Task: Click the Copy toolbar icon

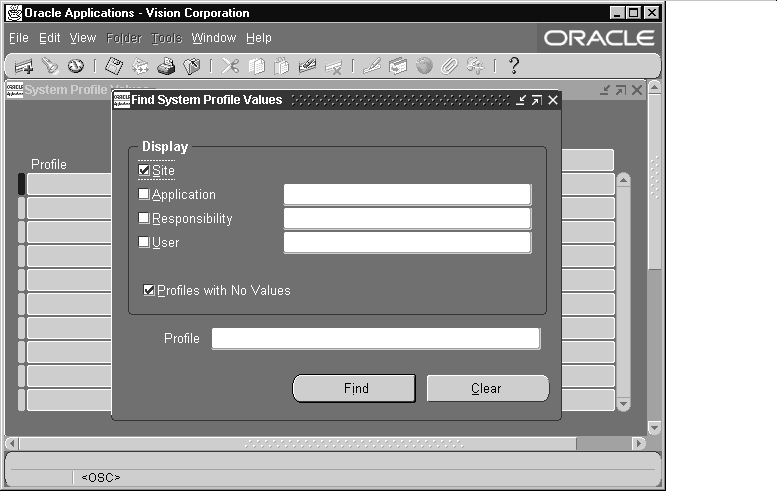Action: pos(256,66)
